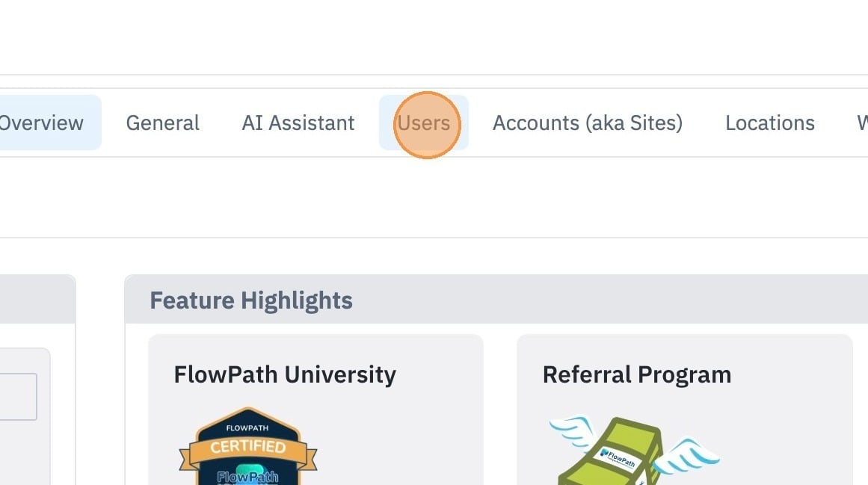The height and width of the screenshot is (485, 868).
Task: Click the FlowPath logo label on money stack
Action: tap(619, 458)
